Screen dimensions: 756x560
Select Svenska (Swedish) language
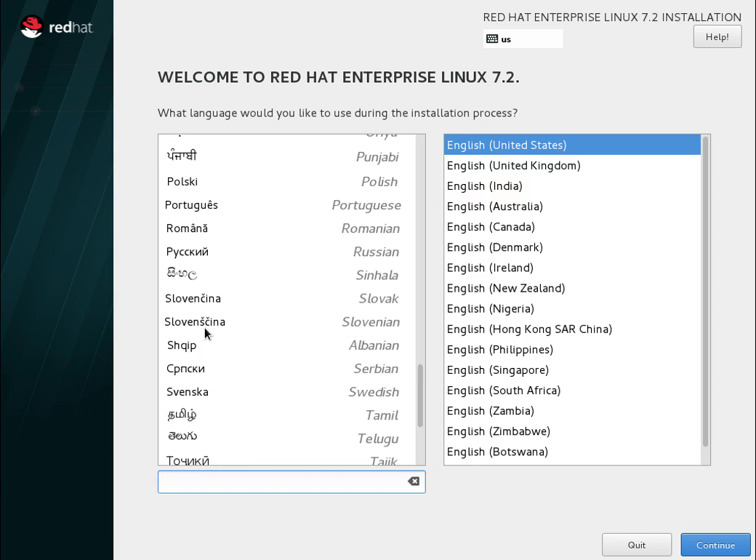click(x=287, y=392)
